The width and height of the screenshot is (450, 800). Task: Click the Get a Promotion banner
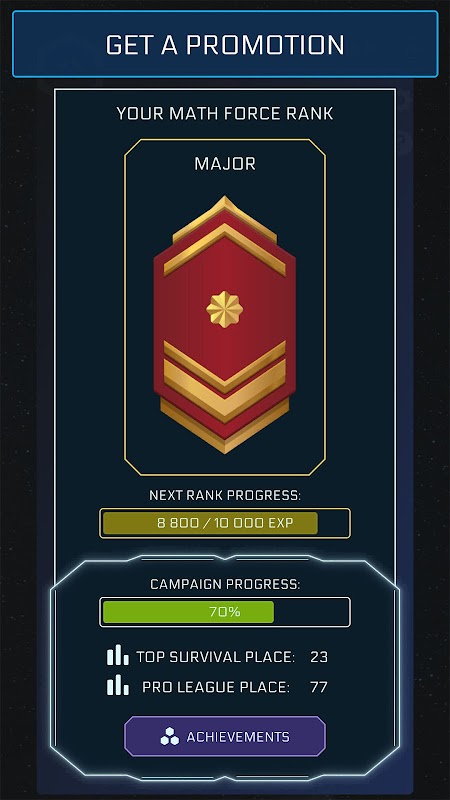point(225,44)
